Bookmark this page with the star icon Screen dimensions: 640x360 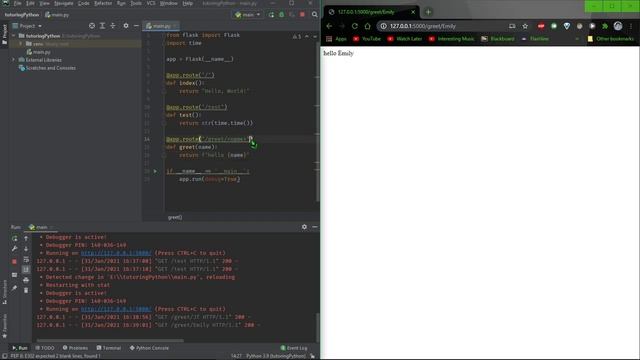(525, 26)
